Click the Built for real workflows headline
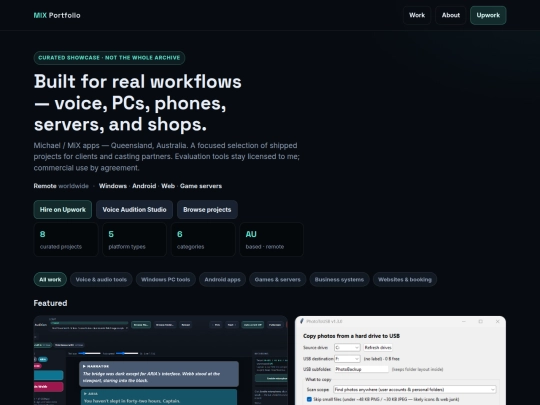Screen dimensions: 540x405 coord(138,103)
